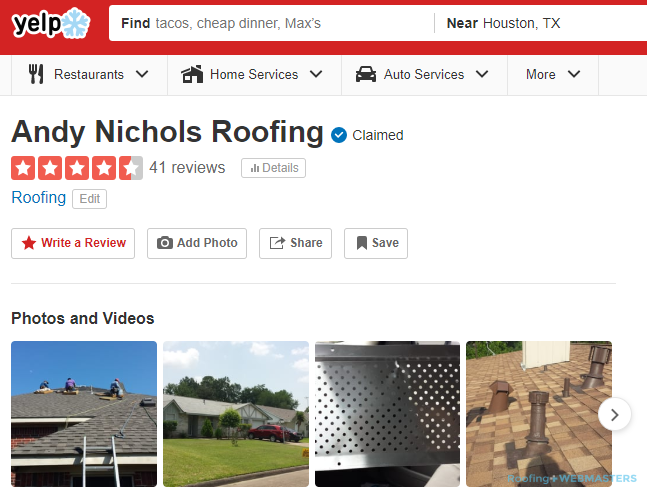Click the 41 reviews text
The width and height of the screenshot is (647, 494).
(187, 168)
